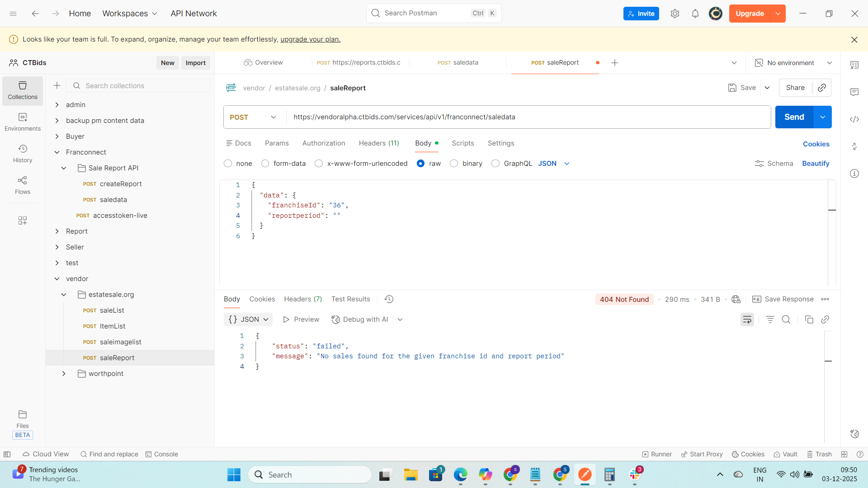Search the response body with the magnifier icon
Screen dimensions: 868x488
tap(786, 319)
